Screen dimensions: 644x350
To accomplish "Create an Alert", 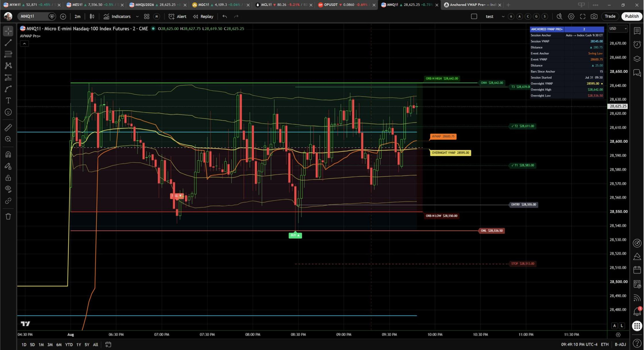I will (x=178, y=16).
